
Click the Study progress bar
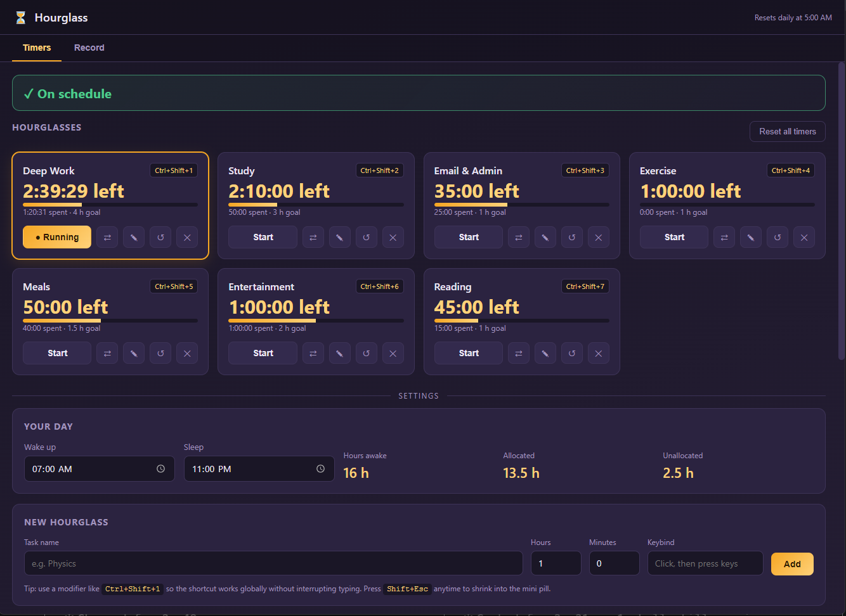pyautogui.click(x=316, y=205)
